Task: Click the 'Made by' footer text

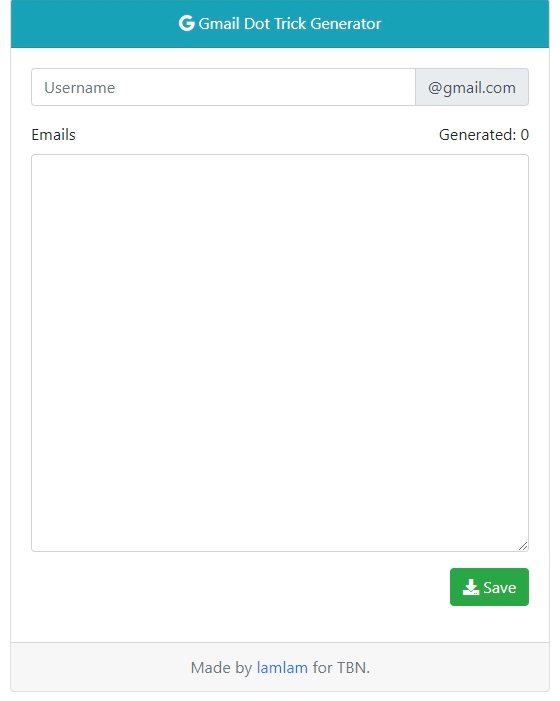Action: tap(221, 667)
